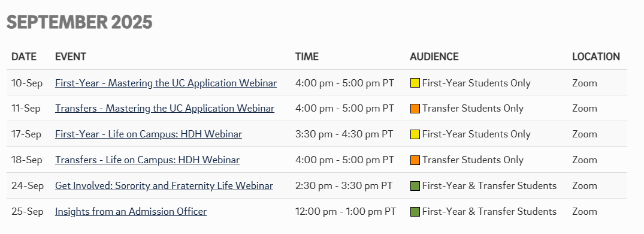The height and width of the screenshot is (234, 644).
Task: Click the AUDIENCE column header
Action: pyautogui.click(x=434, y=57)
